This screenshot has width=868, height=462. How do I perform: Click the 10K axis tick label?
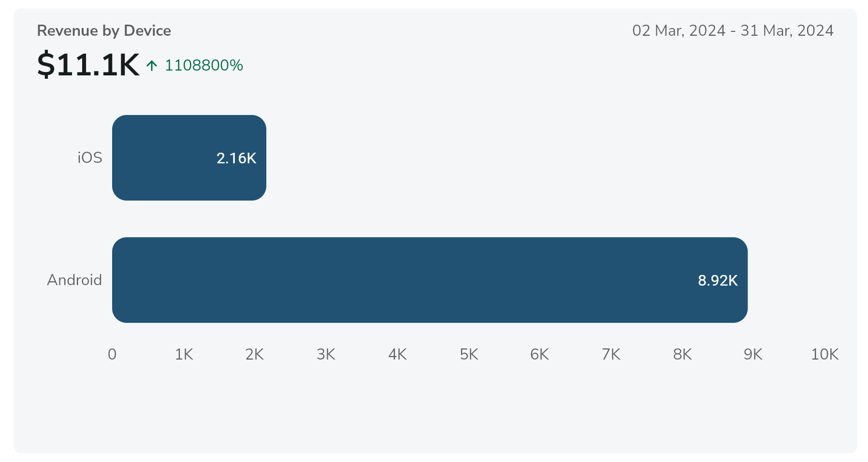tap(825, 354)
